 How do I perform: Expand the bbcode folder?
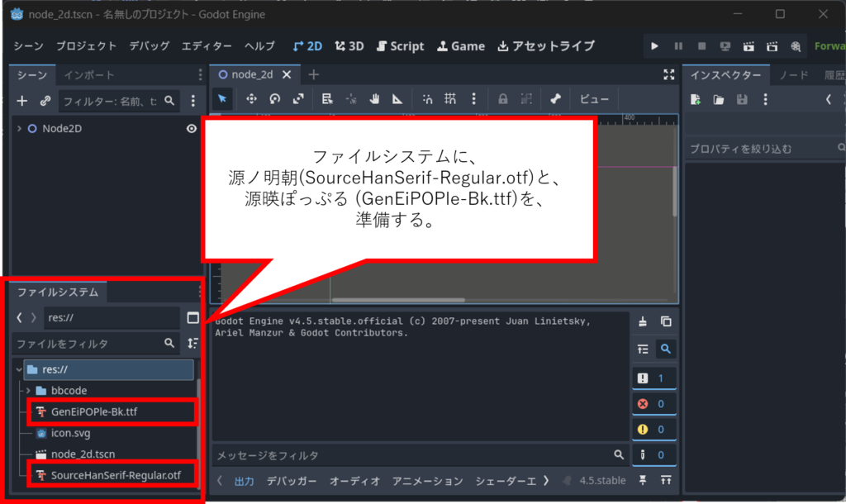[x=29, y=390]
